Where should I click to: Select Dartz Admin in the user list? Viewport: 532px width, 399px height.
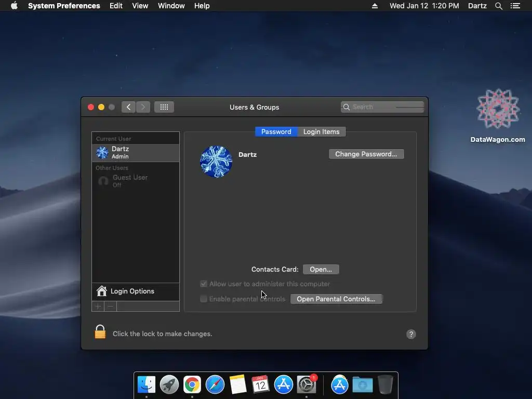click(136, 153)
